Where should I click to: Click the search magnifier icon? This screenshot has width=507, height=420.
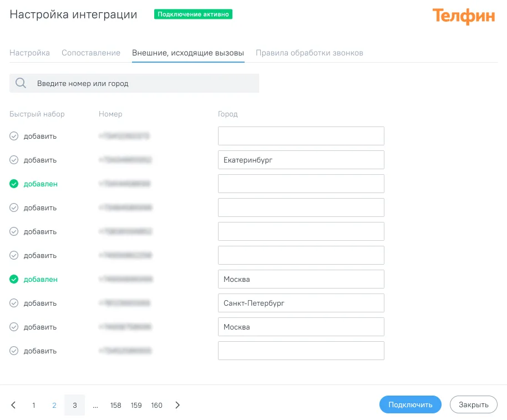21,83
